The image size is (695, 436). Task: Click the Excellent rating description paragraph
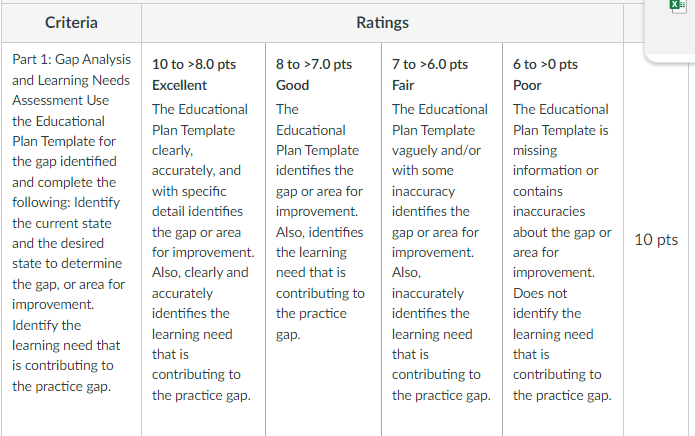coord(203,252)
